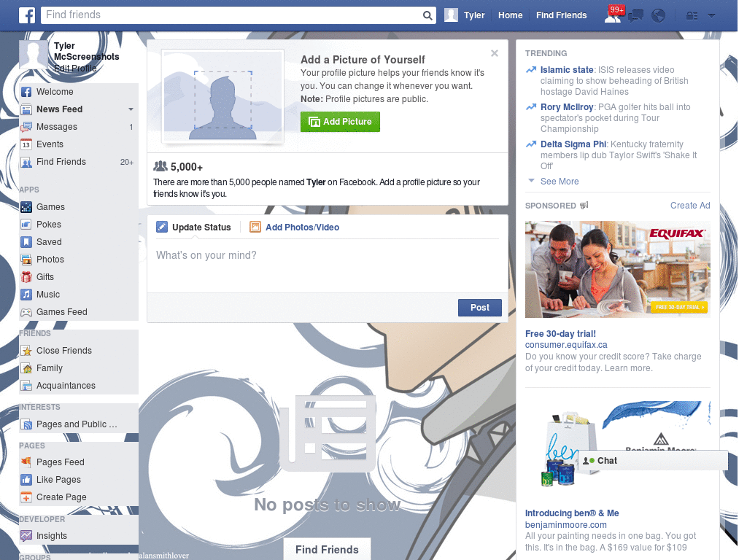Open the Insights chart icon
Viewport: 747px width, 560px height.
26,536
